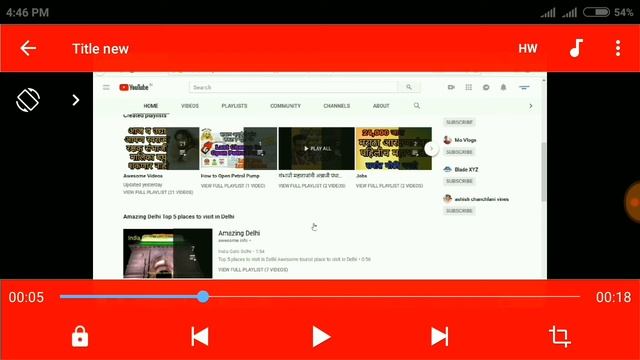This screenshot has width=640, height=360.
Task: Open Amazing Delhi playlist thumbnail
Action: coord(168,253)
